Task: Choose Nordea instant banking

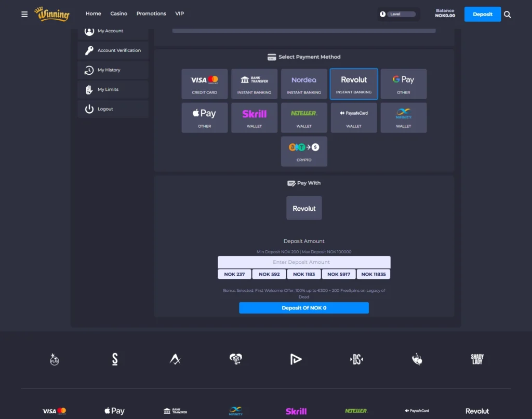Action: (x=304, y=84)
